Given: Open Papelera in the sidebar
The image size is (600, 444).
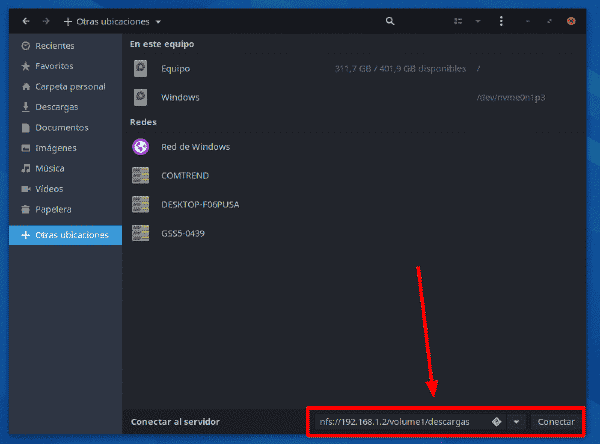Looking at the screenshot, I should pos(65,209).
